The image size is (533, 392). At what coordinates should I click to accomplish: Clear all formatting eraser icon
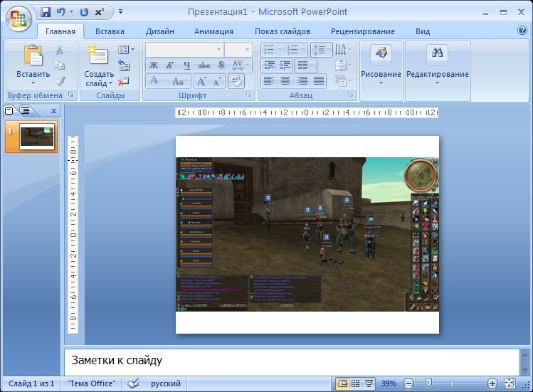coord(236,81)
